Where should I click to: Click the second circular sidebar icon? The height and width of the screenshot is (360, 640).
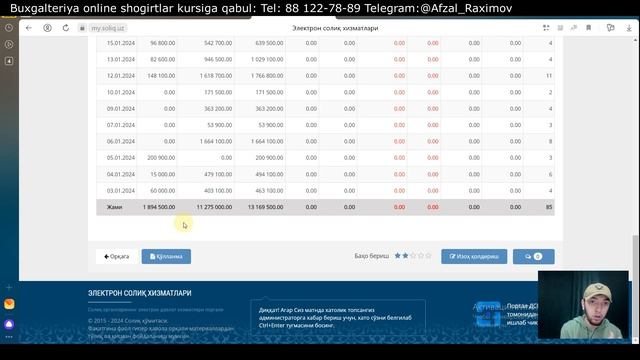click(x=9, y=44)
